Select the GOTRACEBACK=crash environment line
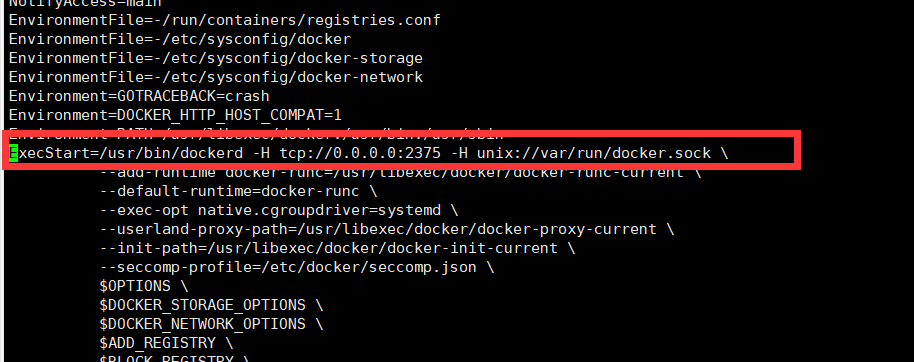Viewport: 914px width, 362px height. tap(139, 96)
